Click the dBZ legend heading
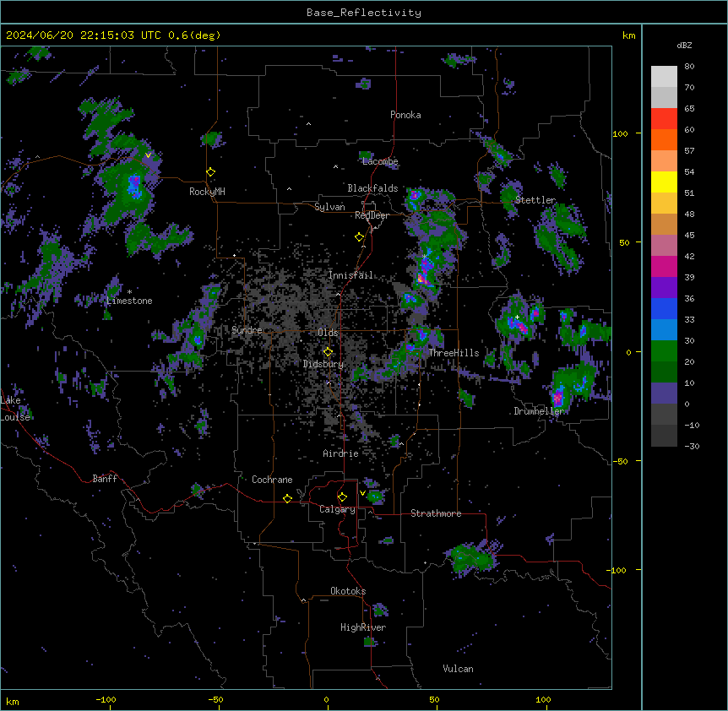 [x=684, y=45]
